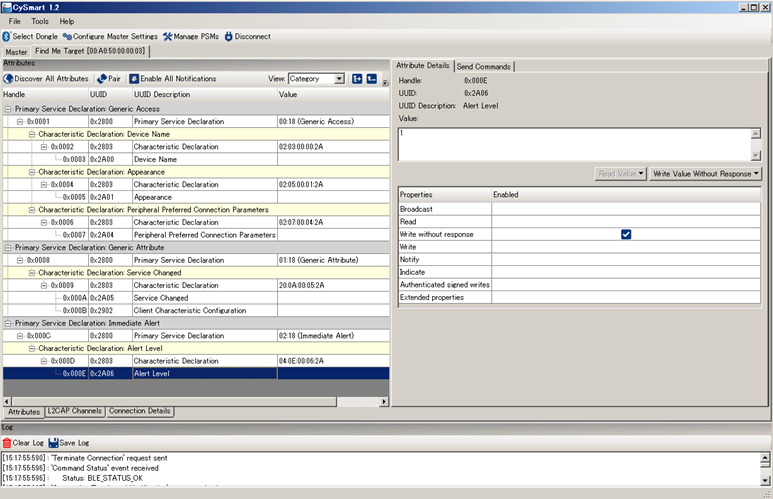Image resolution: width=773 pixels, height=499 pixels.
Task: Select Peripheral Preferred Connection Parameters 0x0007 row
Action: (x=196, y=235)
